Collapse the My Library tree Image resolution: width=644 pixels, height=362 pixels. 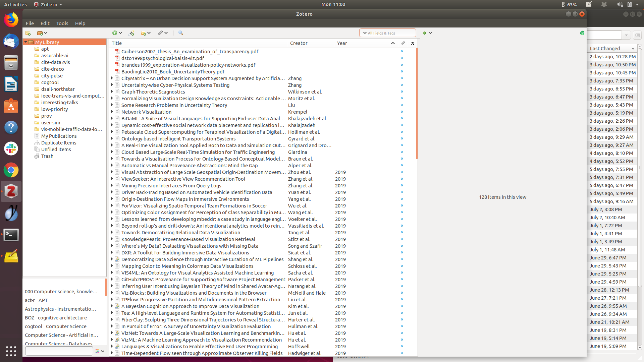click(25, 42)
